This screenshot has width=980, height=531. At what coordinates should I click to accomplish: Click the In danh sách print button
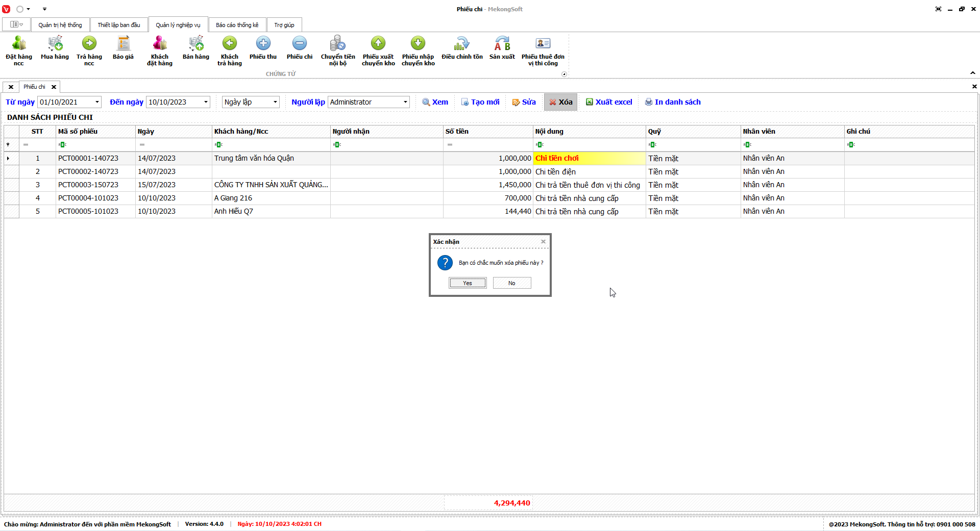pos(673,102)
